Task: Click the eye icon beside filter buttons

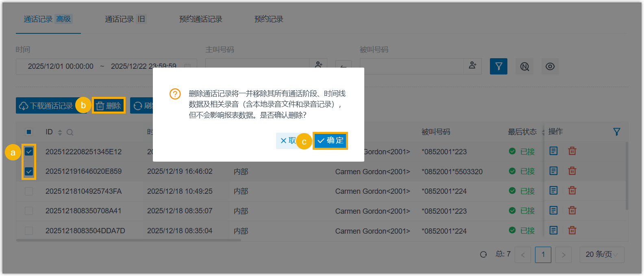Action: click(550, 66)
